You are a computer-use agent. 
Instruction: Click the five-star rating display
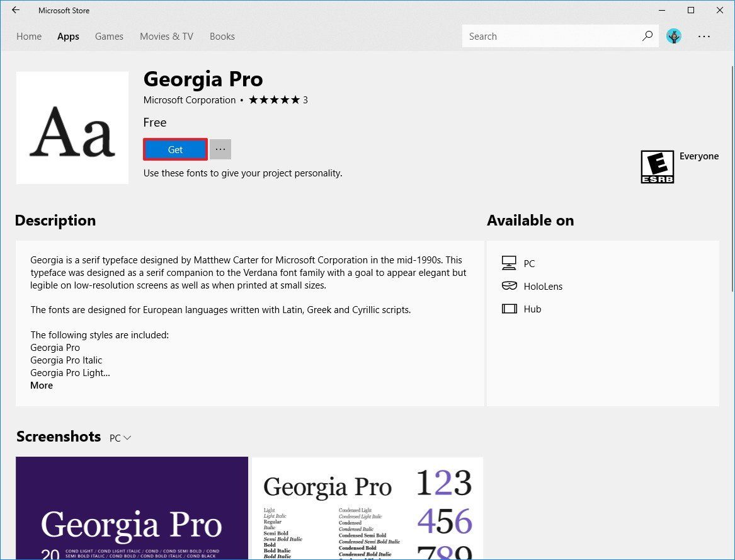[274, 100]
